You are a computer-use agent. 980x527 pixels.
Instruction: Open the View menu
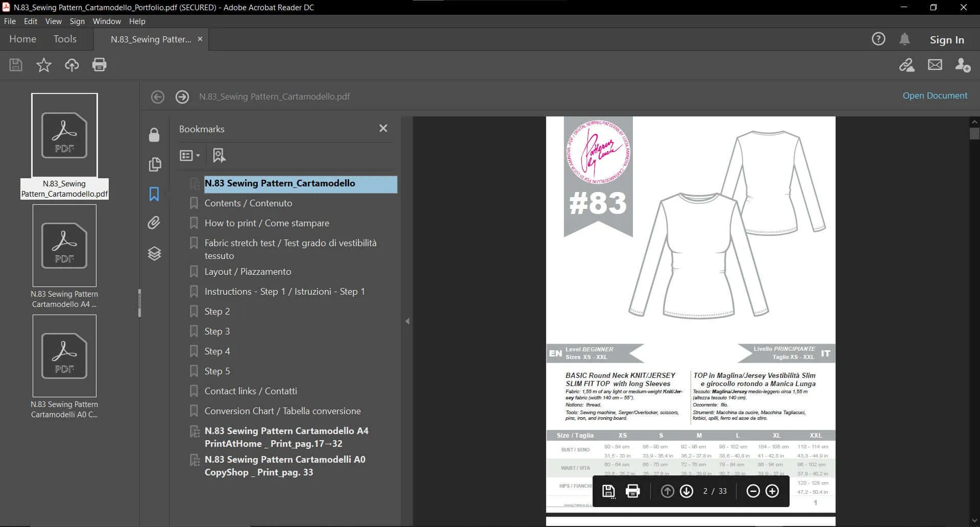[53, 21]
